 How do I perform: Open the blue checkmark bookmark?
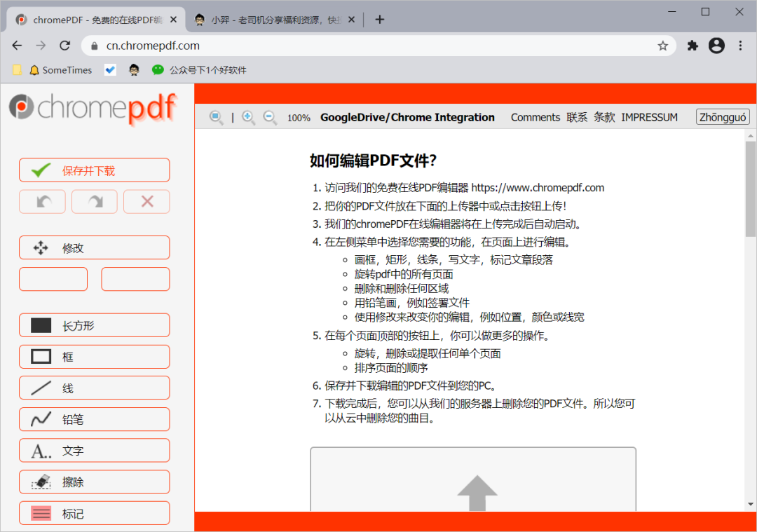(x=110, y=70)
